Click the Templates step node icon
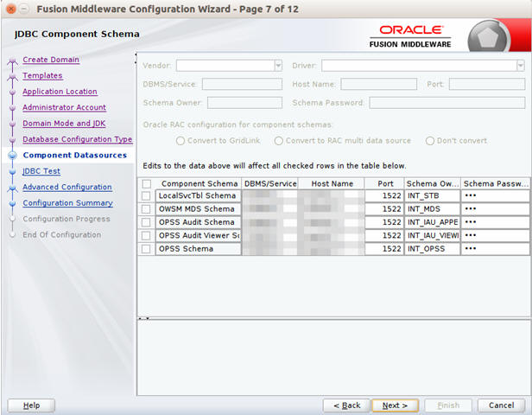The image size is (532, 415). tap(13, 77)
